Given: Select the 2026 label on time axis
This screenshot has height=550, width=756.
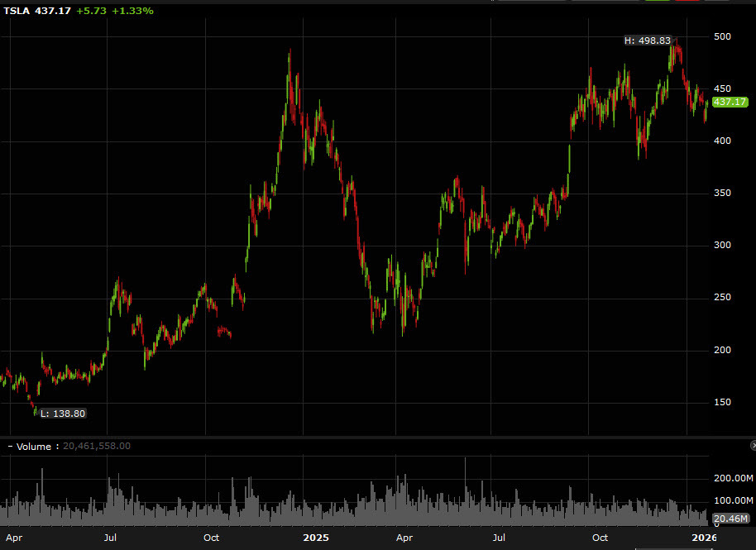Looking at the screenshot, I should tap(704, 538).
